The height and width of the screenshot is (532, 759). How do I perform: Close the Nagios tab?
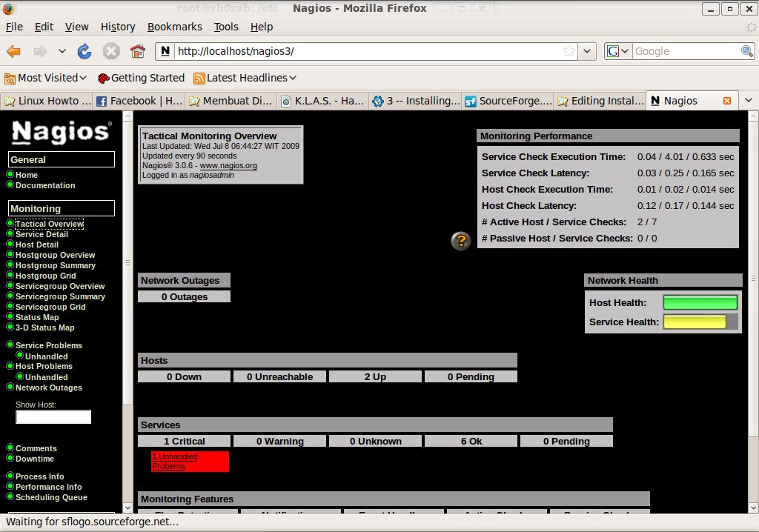[726, 101]
